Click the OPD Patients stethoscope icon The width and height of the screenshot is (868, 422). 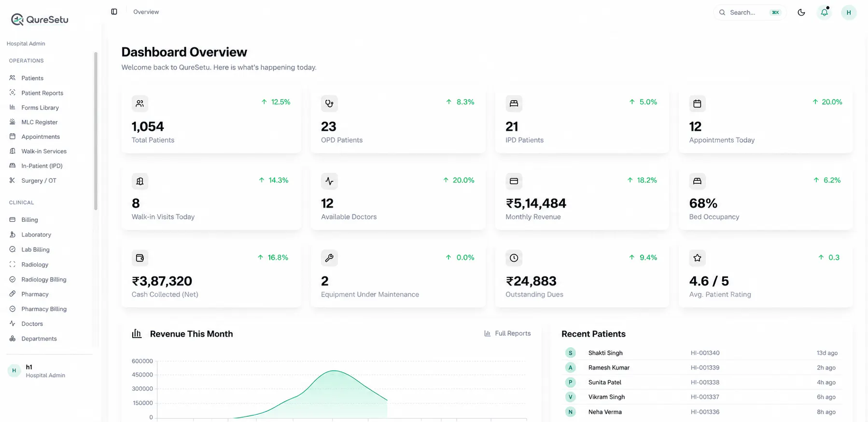click(329, 103)
